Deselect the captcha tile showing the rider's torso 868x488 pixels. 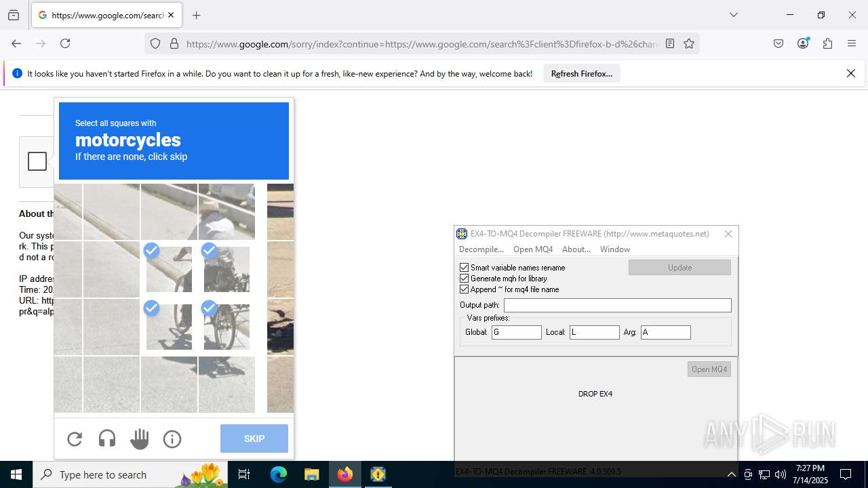(x=226, y=270)
